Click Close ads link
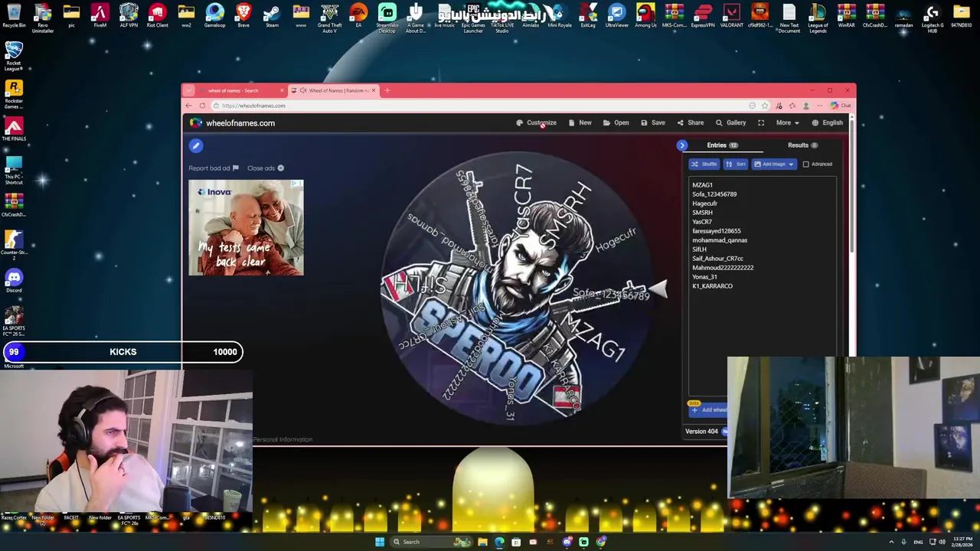The image size is (980, 551). tap(266, 168)
